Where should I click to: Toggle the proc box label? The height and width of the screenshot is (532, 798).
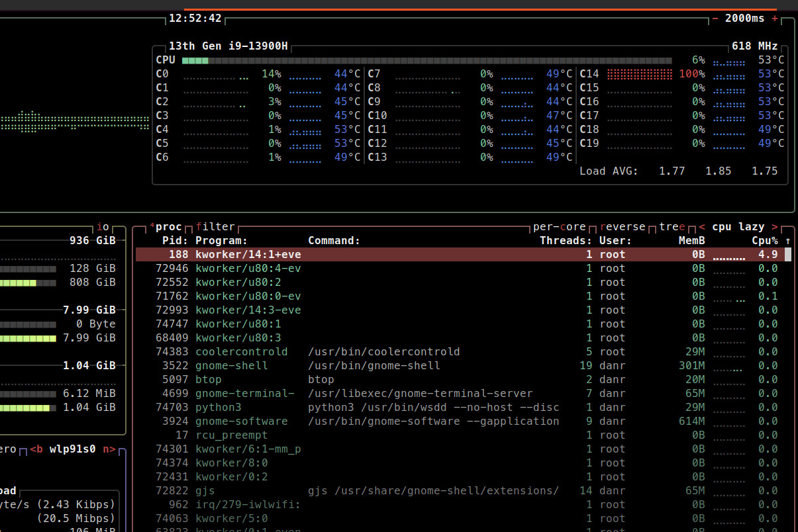(x=166, y=226)
